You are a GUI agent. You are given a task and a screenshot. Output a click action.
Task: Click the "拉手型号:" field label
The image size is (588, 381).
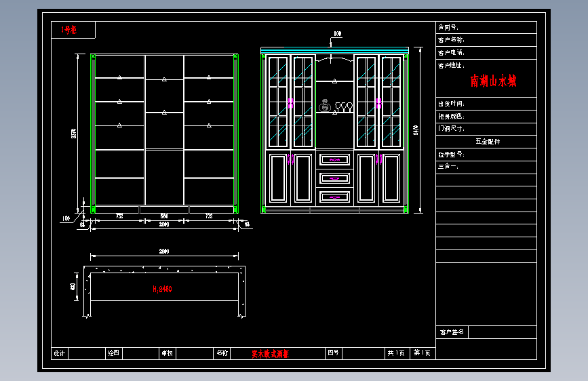pyautogui.click(x=451, y=154)
